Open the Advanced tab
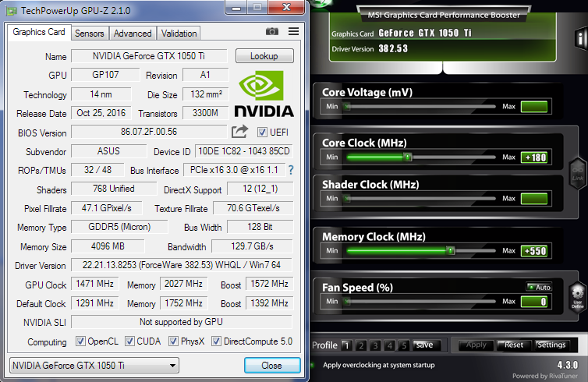This screenshot has height=382, width=588. [x=133, y=34]
